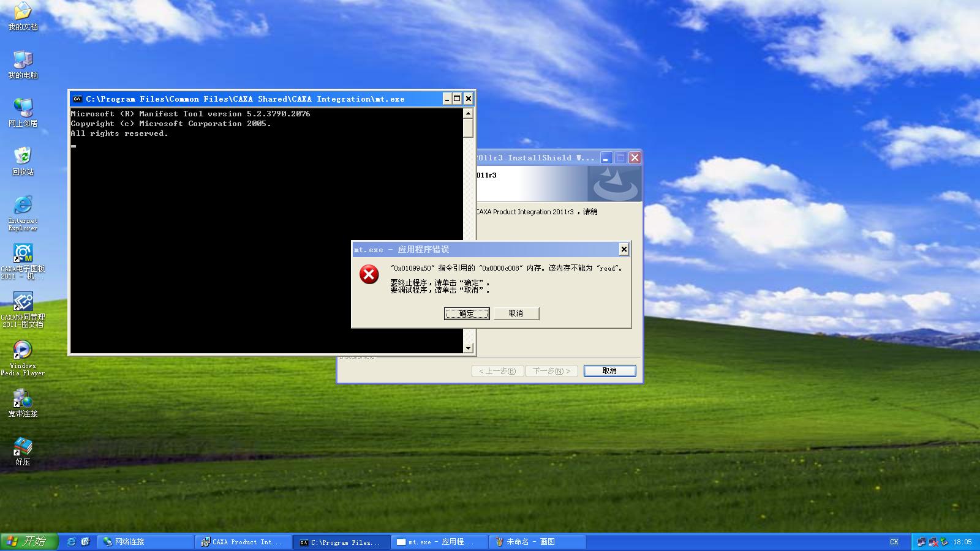Image resolution: width=980 pixels, height=551 pixels.
Task: Close the mt.exe application error dialog
Action: 624,249
